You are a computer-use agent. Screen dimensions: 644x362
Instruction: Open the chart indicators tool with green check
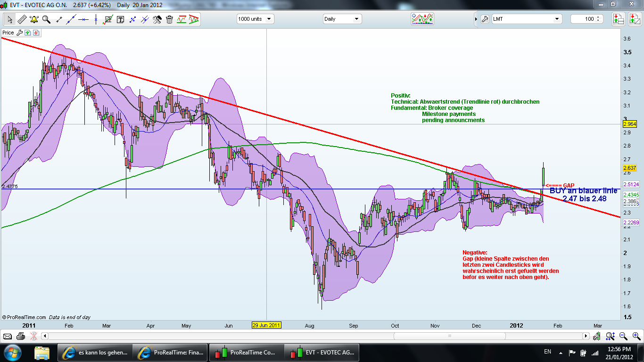[108, 19]
